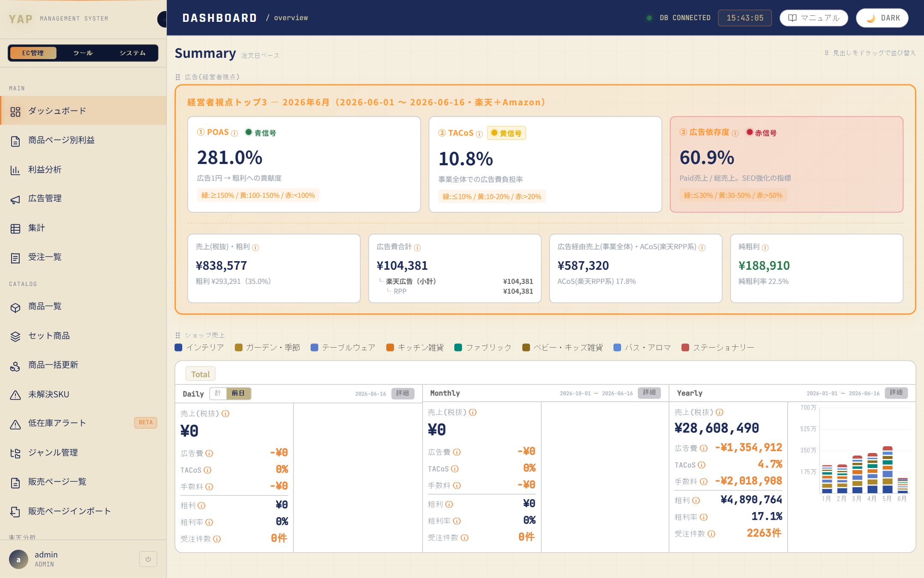The height and width of the screenshot is (578, 924).
Task: Click the 広告依存度 info icon
Action: click(735, 133)
